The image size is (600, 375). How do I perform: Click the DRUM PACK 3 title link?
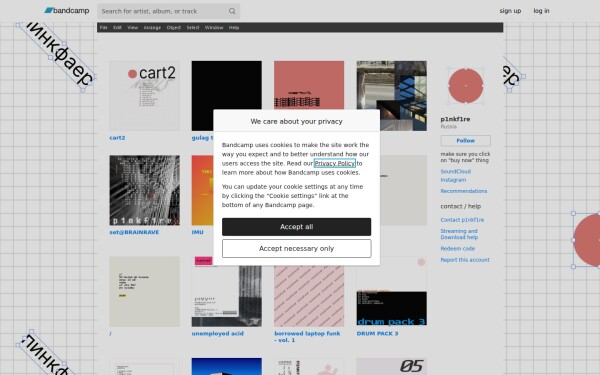[x=377, y=334]
